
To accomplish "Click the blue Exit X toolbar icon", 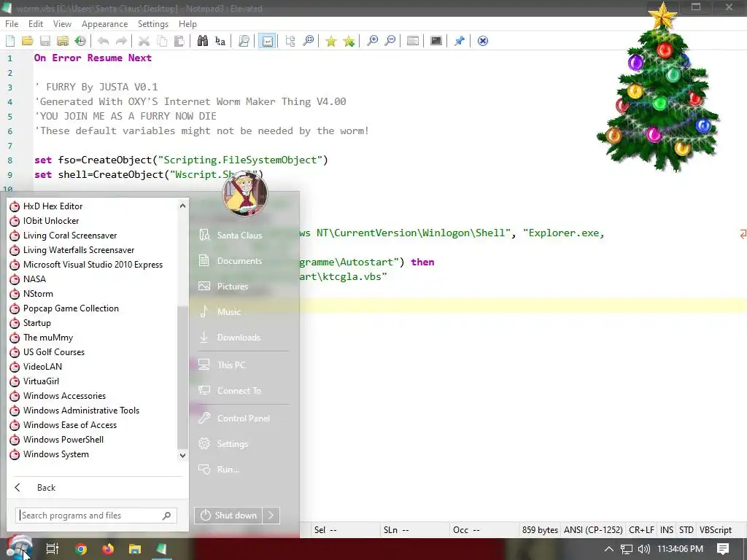I will pos(483,41).
